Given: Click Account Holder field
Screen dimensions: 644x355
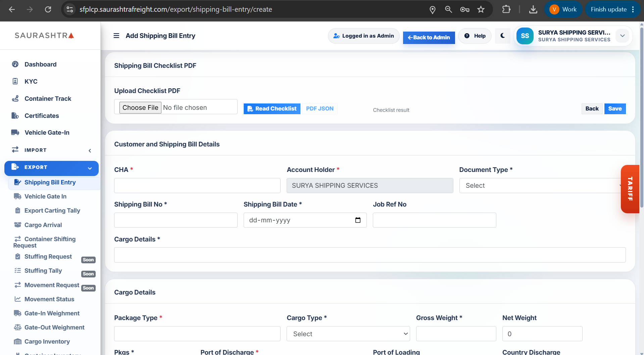Looking at the screenshot, I should click(x=370, y=185).
